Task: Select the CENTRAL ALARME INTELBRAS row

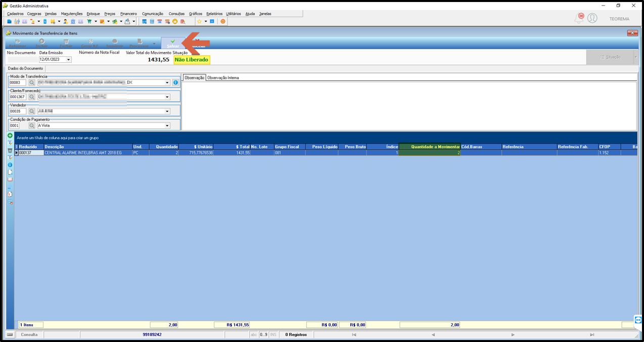Action: (326, 153)
